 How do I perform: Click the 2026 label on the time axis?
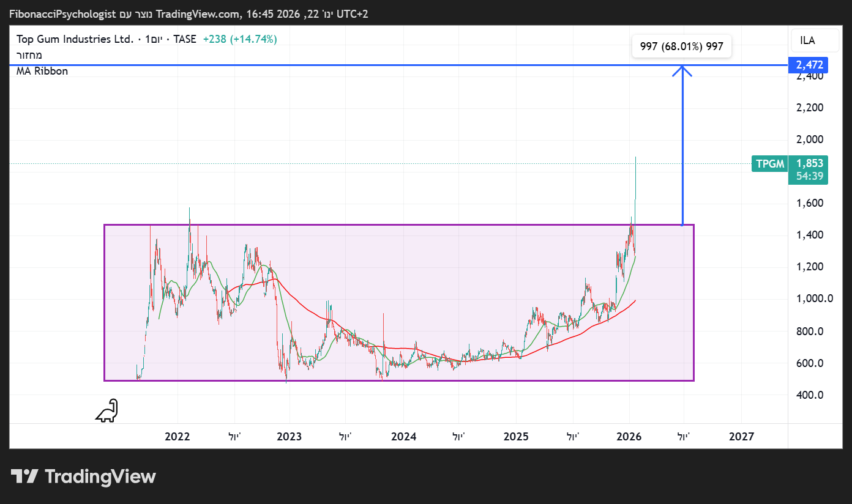coord(629,437)
